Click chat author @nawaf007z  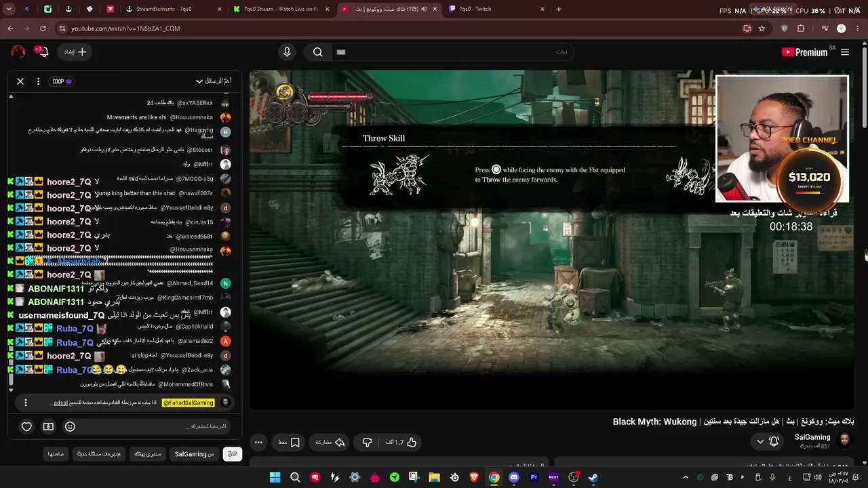[x=195, y=194]
